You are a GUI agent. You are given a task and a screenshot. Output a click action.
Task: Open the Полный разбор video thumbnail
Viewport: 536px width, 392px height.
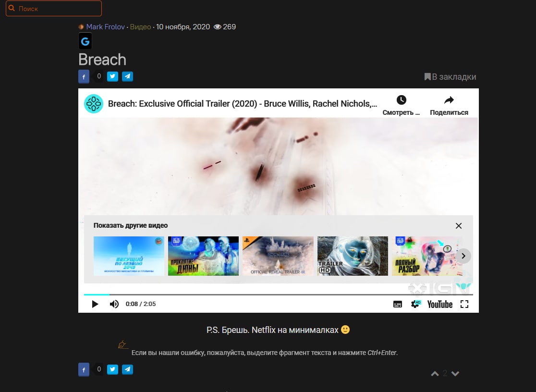(x=426, y=256)
